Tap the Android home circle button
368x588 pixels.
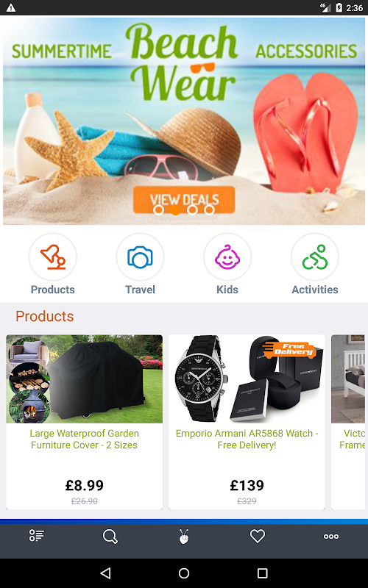(x=184, y=573)
